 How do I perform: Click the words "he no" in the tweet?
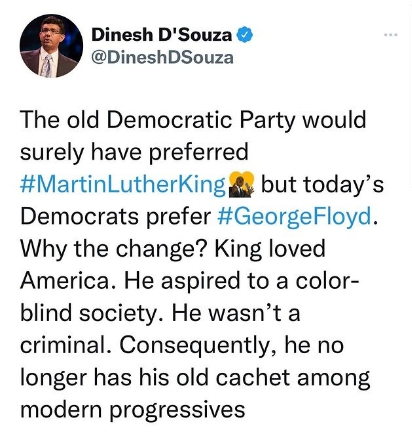pos(314,345)
